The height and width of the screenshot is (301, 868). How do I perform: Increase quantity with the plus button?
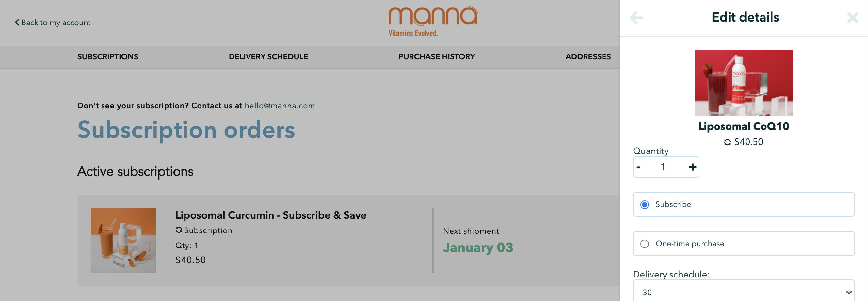pos(692,167)
